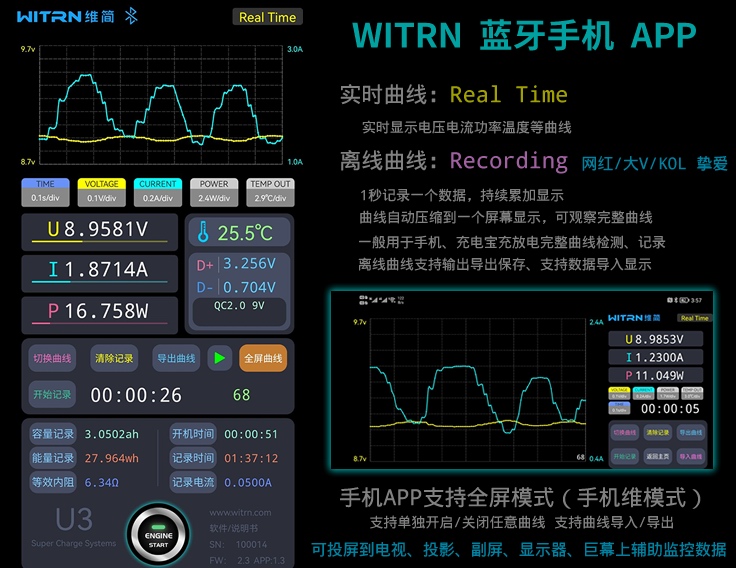This screenshot has width=736, height=568.
Task: Toggle the TEMP OUT 2.9°C/div curve chip
Action: [270, 192]
